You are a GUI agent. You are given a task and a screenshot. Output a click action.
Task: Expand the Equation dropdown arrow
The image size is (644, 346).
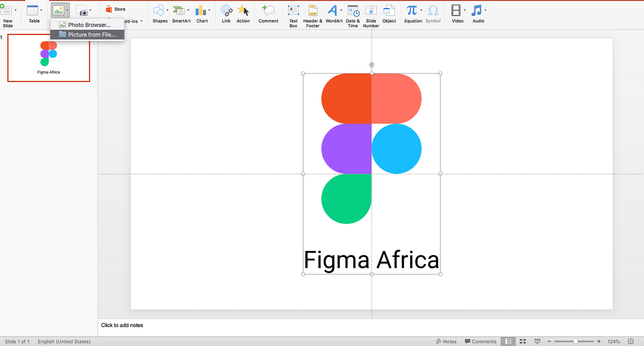point(421,10)
